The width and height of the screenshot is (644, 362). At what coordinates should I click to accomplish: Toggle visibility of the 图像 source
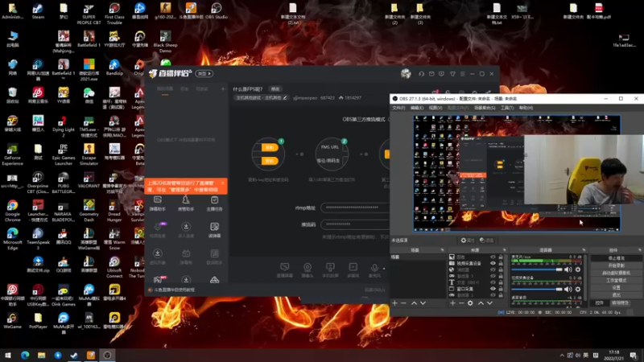493,257
